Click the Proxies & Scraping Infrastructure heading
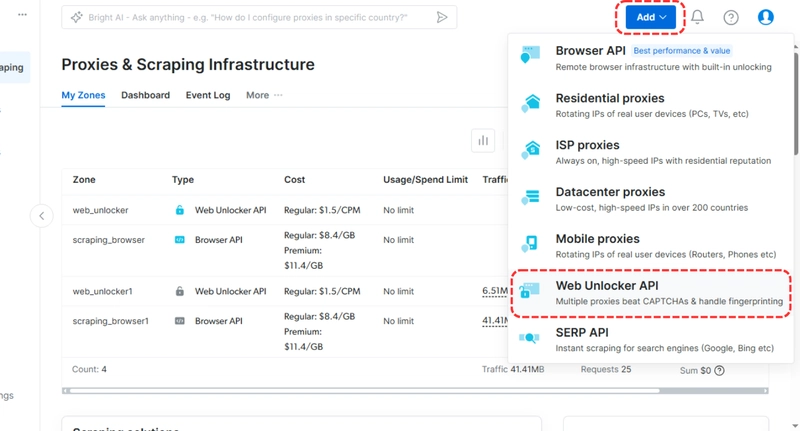This screenshot has height=431, width=800. [x=188, y=65]
